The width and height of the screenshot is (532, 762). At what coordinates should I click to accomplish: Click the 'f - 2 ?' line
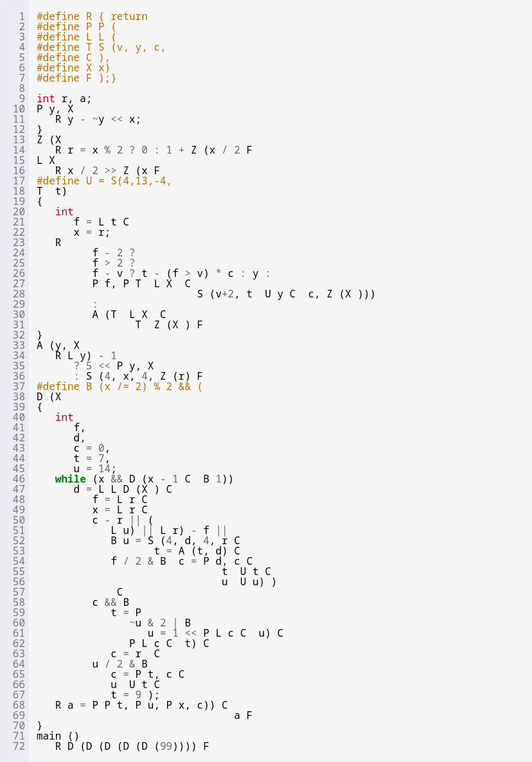[x=114, y=253]
